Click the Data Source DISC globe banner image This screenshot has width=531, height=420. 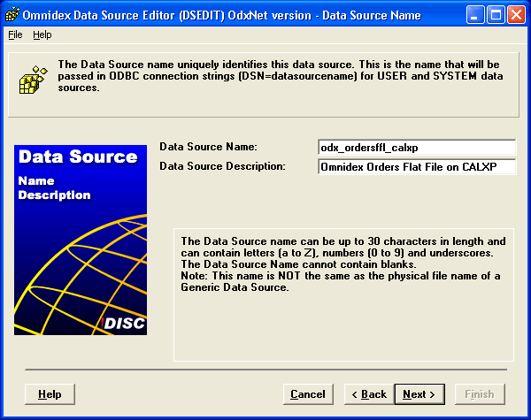pos(81,240)
